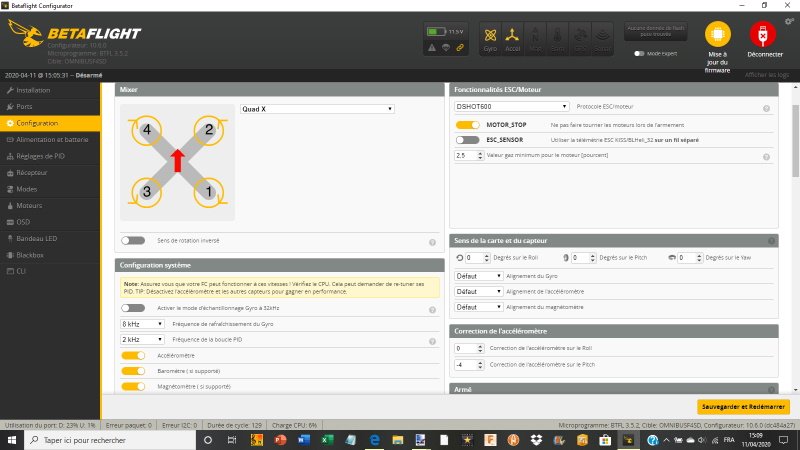Screen dimensions: 800x450
Task: Enable the ESC_SENSOR toggle
Action: point(467,140)
